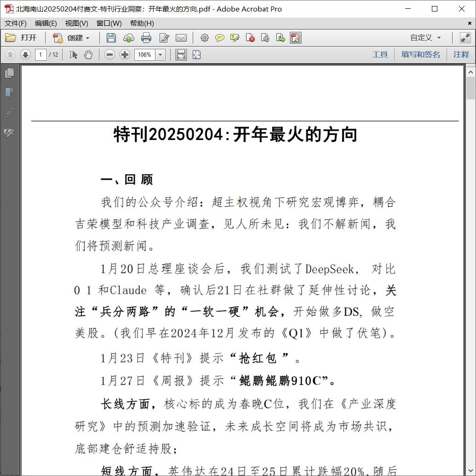Click the active edit PDF icon

pos(296,38)
